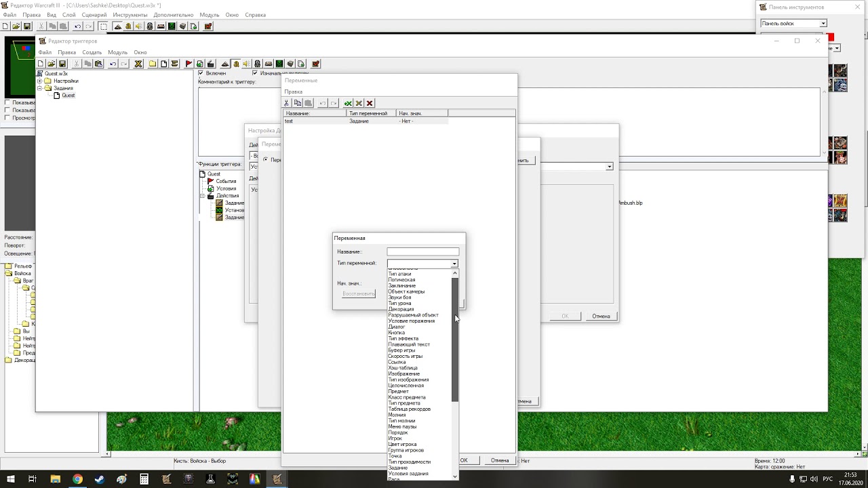This screenshot has width=868, height=488.
Task: Click Windows Start button
Action: [x=11, y=479]
